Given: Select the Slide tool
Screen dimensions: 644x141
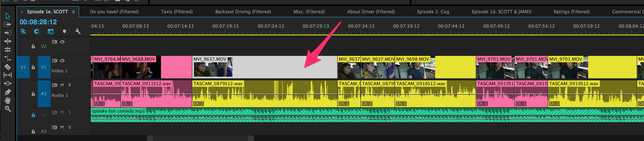Looking at the screenshot, I should [8, 84].
